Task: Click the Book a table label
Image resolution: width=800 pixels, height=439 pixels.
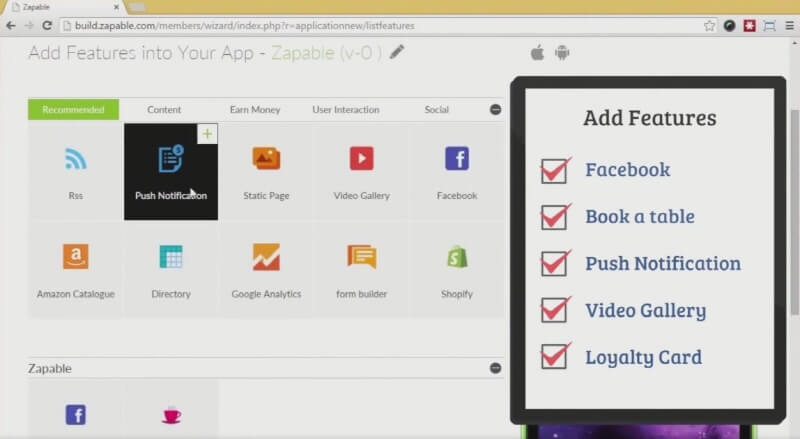Action: pos(640,216)
